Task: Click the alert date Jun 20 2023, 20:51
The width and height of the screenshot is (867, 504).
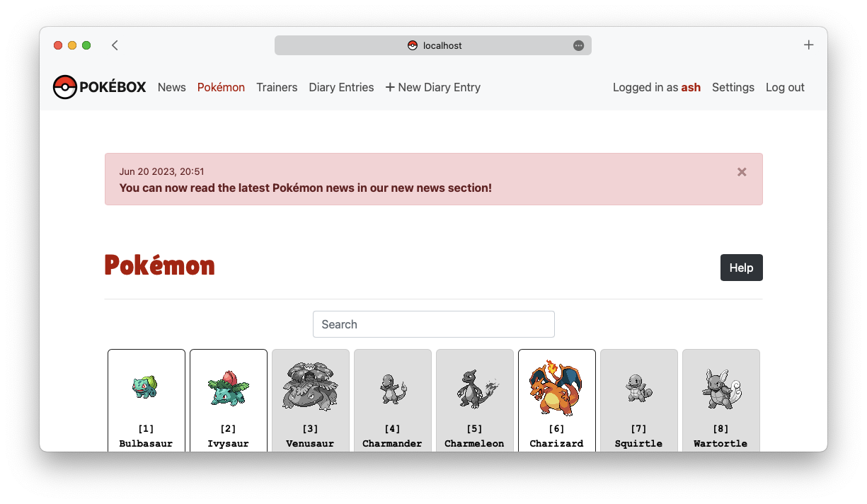Action: point(162,171)
